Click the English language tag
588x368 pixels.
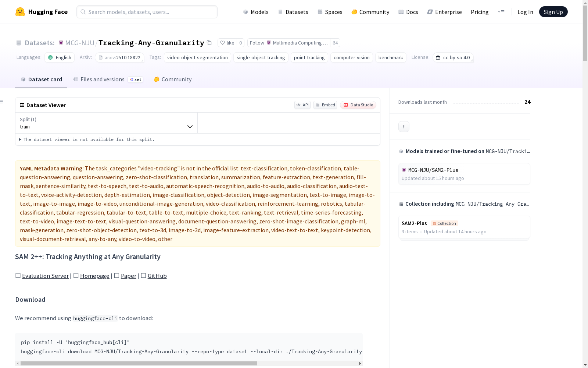coord(60,57)
